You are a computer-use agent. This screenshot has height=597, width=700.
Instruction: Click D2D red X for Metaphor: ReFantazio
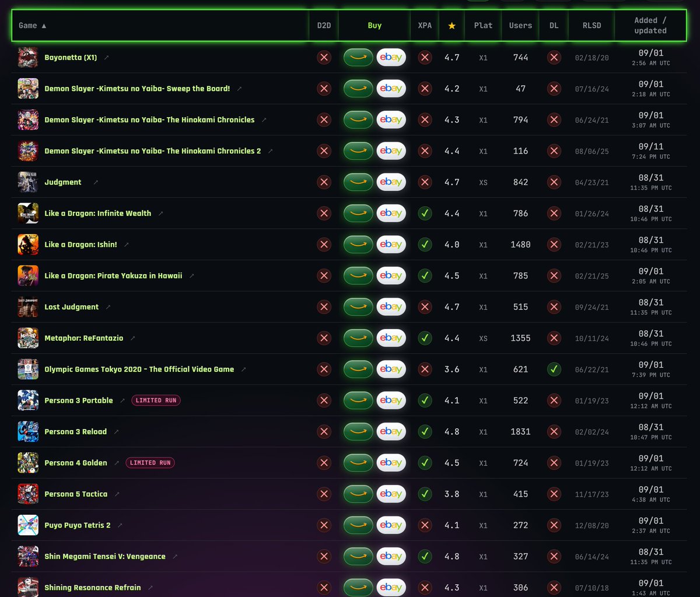click(324, 338)
